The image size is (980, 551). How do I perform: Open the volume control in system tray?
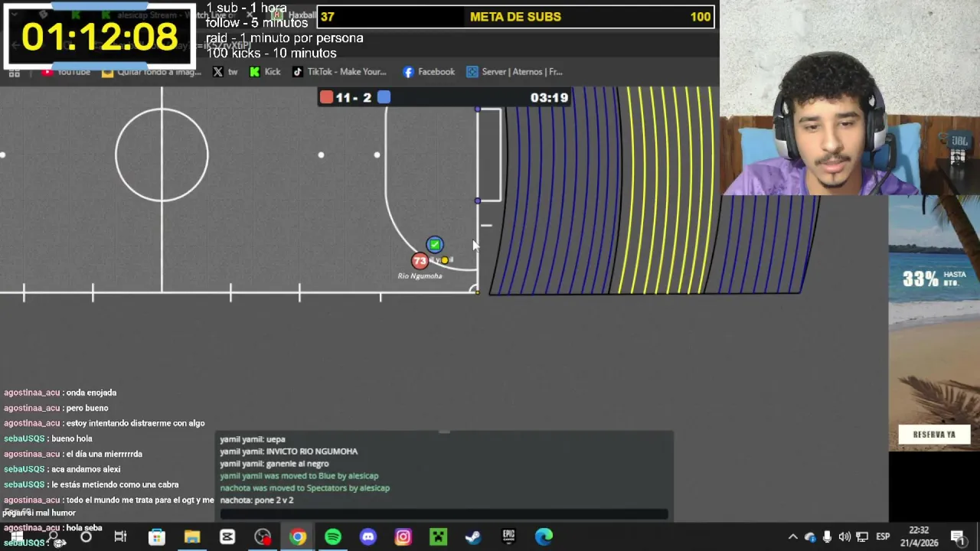click(x=844, y=537)
